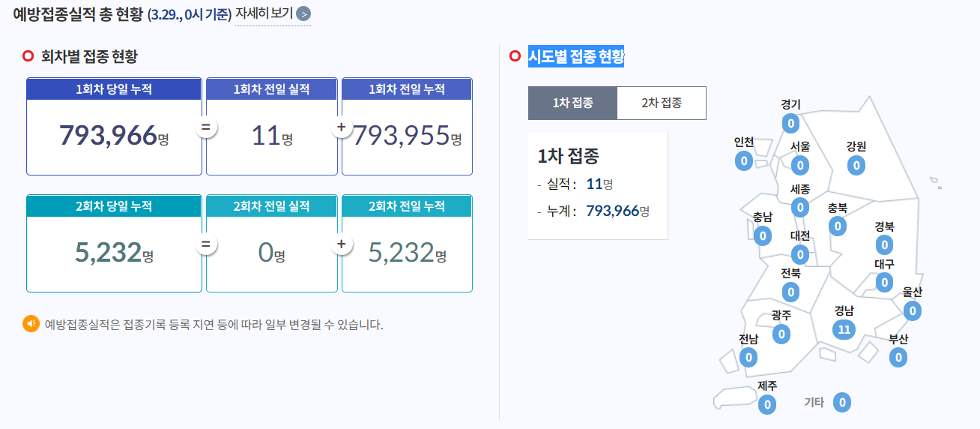The height and width of the screenshot is (429, 980).
Task: Click the arrow icon beside 자세히 보기
Action: 303,13
